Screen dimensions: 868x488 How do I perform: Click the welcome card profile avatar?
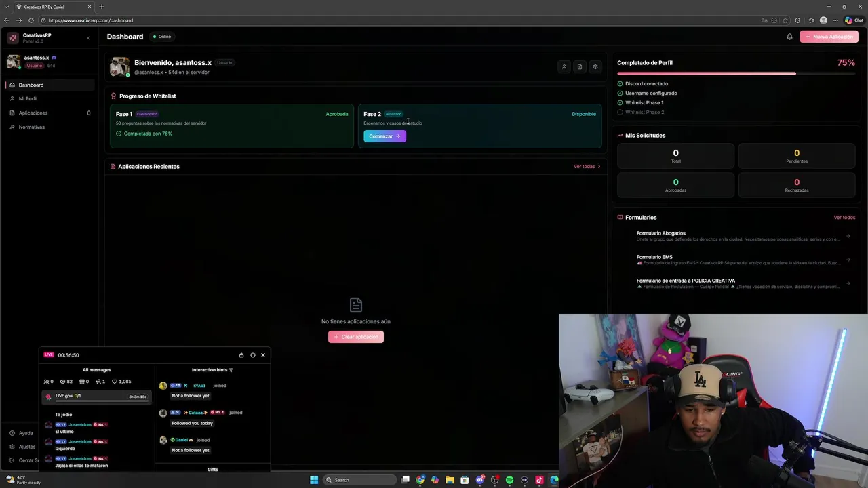(x=120, y=66)
